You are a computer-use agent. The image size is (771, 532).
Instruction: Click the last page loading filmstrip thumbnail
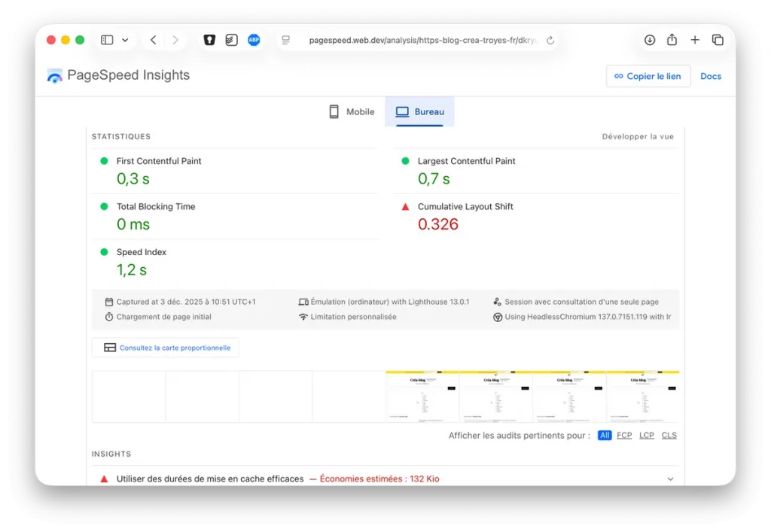click(x=644, y=395)
